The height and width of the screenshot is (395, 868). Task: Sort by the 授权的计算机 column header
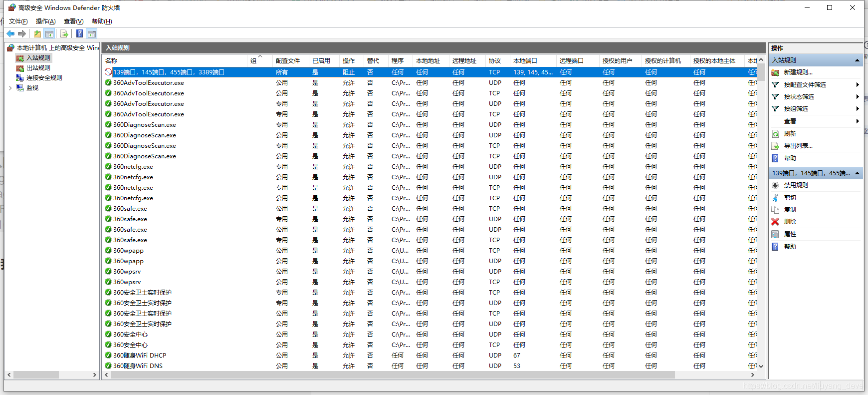point(665,61)
